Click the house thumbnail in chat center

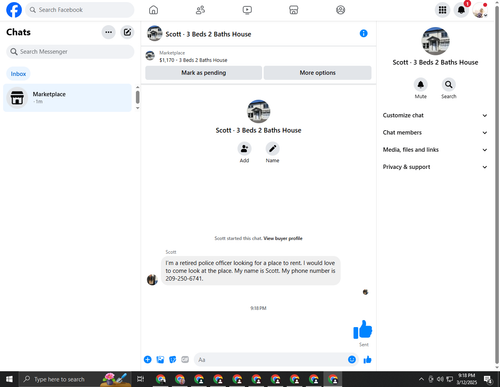258,111
